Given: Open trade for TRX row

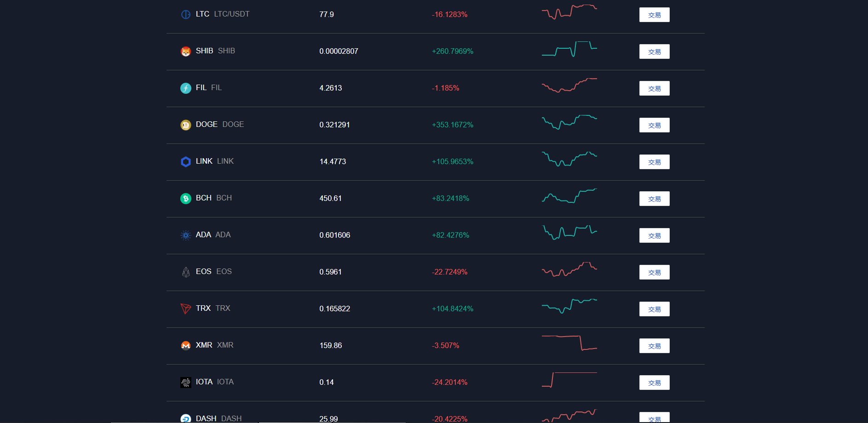Looking at the screenshot, I should pos(654,309).
